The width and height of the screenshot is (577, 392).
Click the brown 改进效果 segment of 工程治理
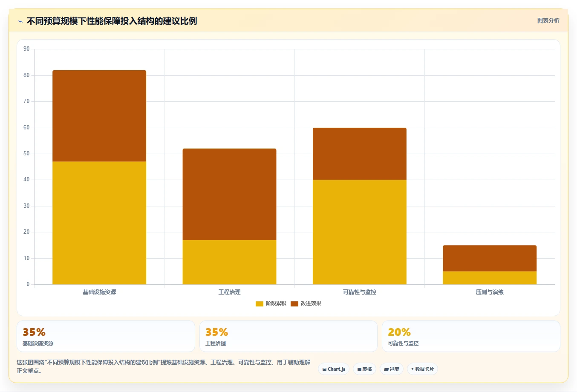[229, 194]
